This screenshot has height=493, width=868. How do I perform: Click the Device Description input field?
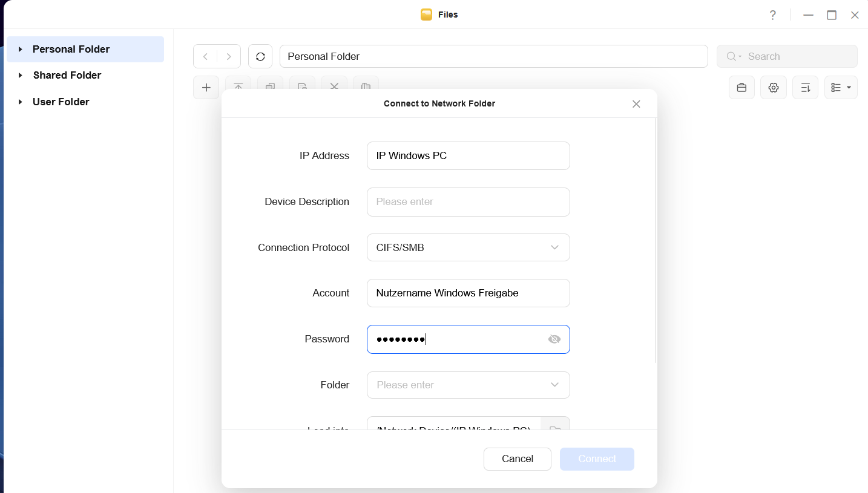point(468,201)
